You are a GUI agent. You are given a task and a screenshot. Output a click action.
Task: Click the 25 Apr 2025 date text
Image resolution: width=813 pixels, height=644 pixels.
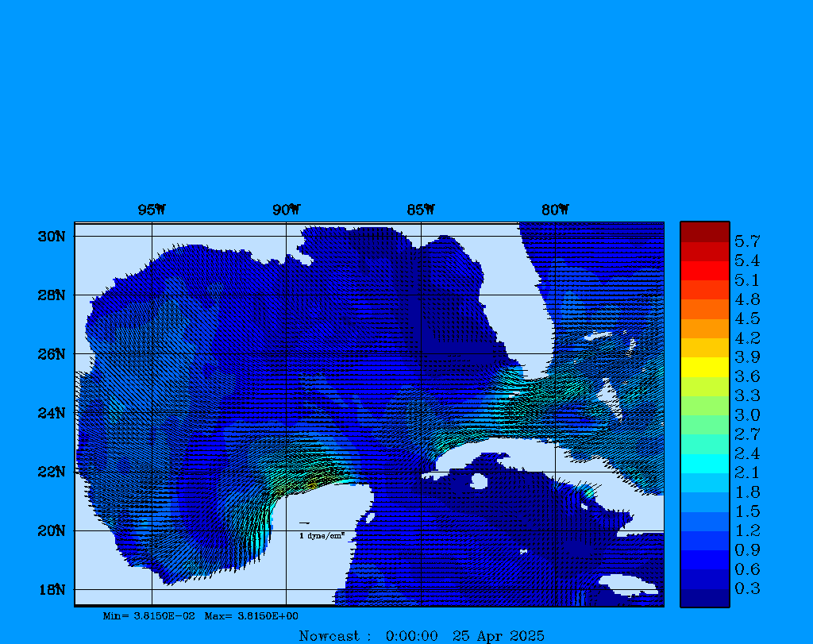pos(499,636)
